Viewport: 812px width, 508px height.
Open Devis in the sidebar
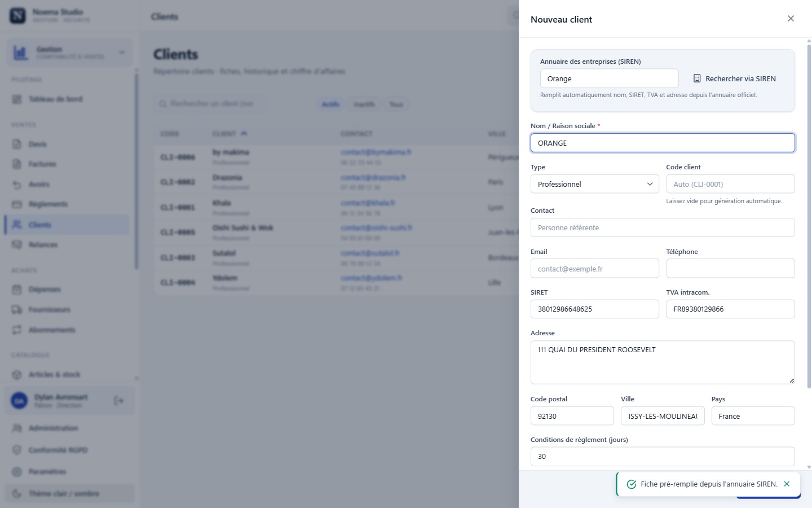coord(68,144)
